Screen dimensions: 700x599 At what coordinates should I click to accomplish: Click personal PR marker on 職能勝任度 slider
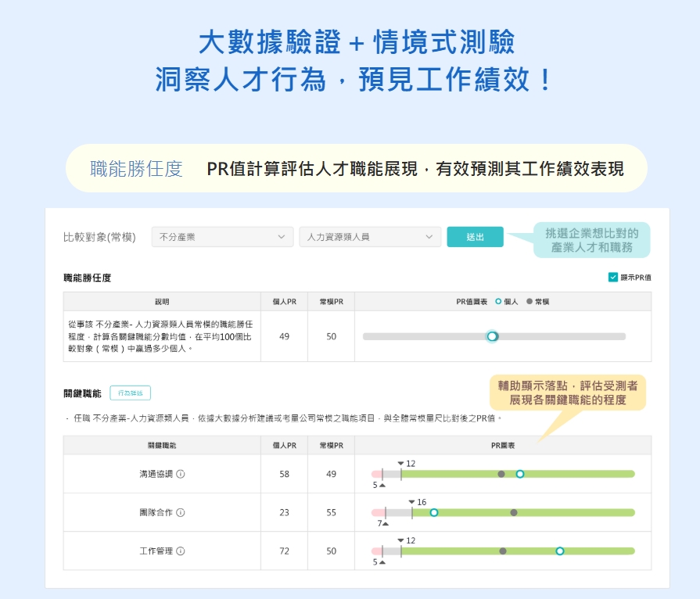492,336
